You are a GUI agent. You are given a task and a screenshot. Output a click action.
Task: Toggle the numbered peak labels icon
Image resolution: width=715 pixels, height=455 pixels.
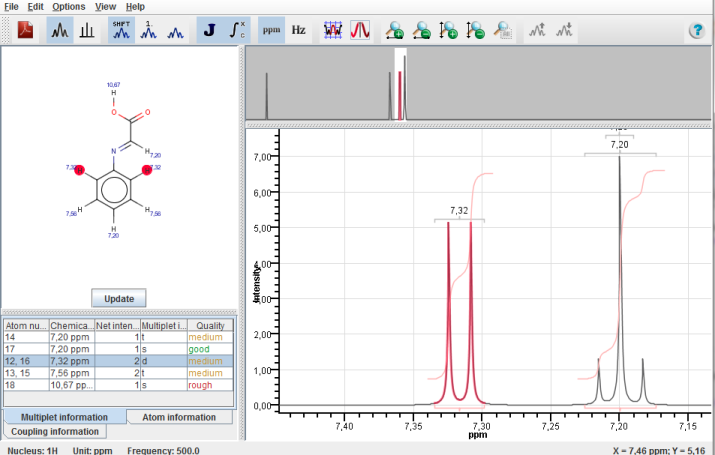(x=148, y=30)
